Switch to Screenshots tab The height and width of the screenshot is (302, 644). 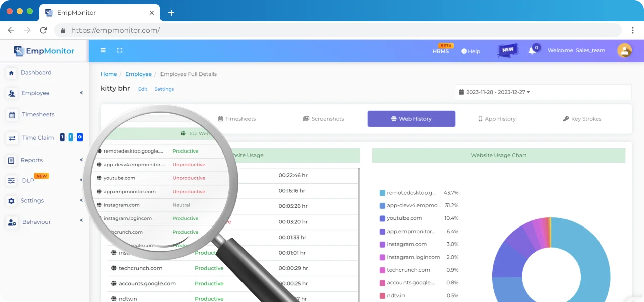click(324, 119)
